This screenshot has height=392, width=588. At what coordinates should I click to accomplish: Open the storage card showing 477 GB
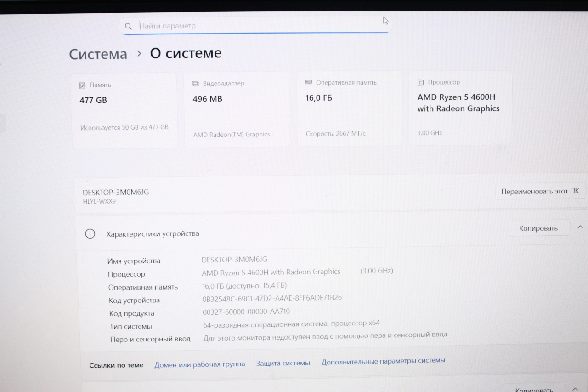pos(124,110)
